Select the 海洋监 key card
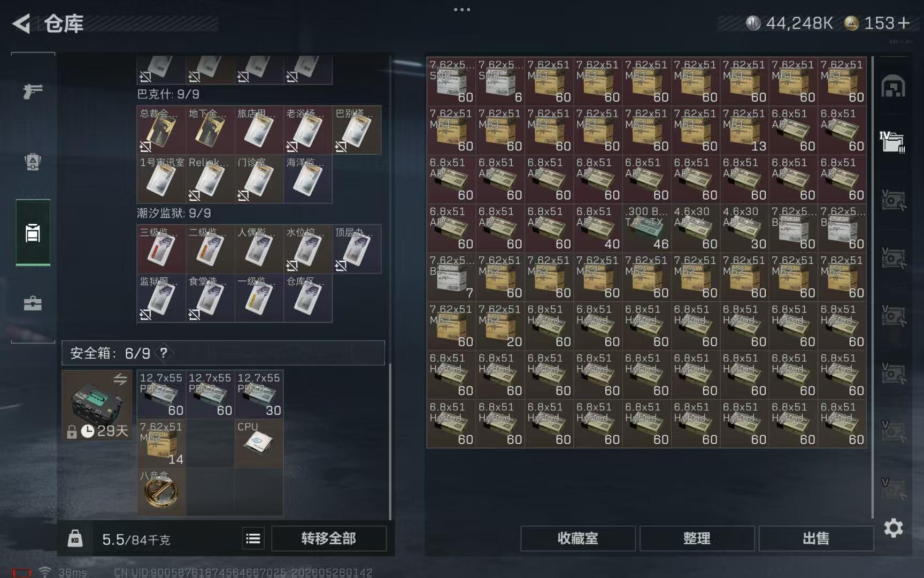The image size is (924, 578). coord(307,179)
